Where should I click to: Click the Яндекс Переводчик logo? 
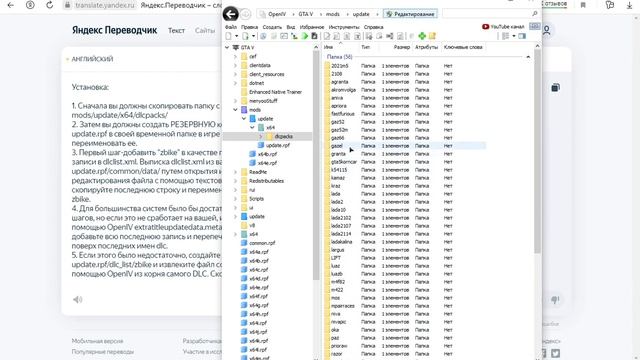[x=114, y=30]
